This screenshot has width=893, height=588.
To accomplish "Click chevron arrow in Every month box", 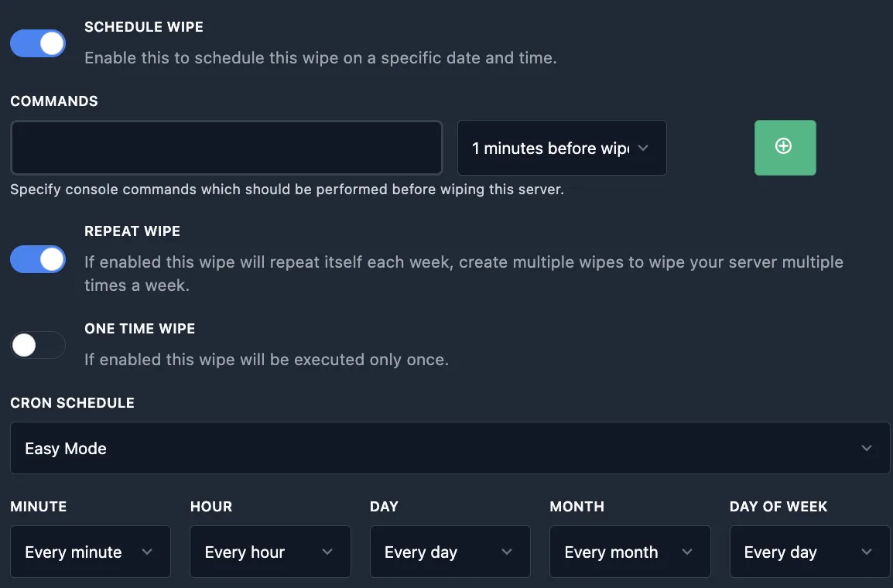I will (x=686, y=552).
